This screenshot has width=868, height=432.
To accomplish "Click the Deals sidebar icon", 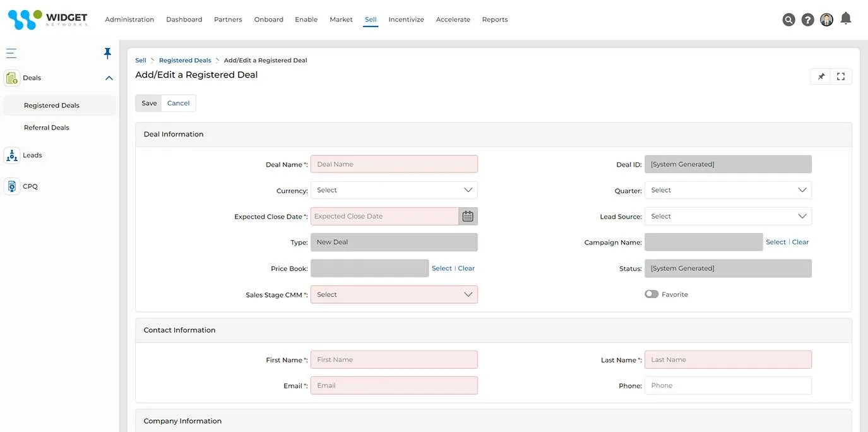I will 12,78.
